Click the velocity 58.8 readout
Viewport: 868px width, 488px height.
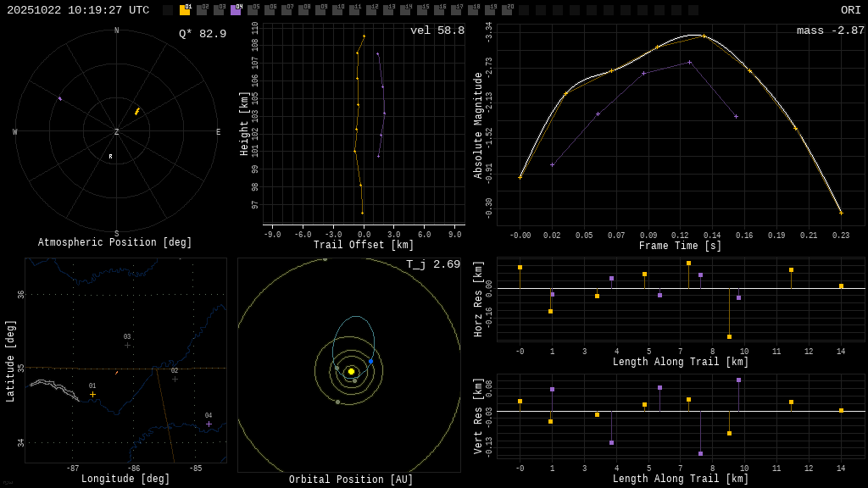tap(437, 31)
